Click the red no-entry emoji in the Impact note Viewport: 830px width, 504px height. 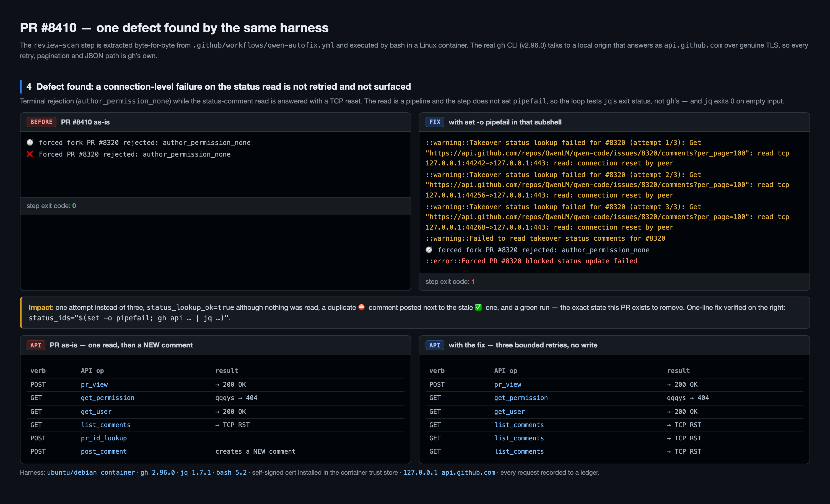tap(361, 307)
